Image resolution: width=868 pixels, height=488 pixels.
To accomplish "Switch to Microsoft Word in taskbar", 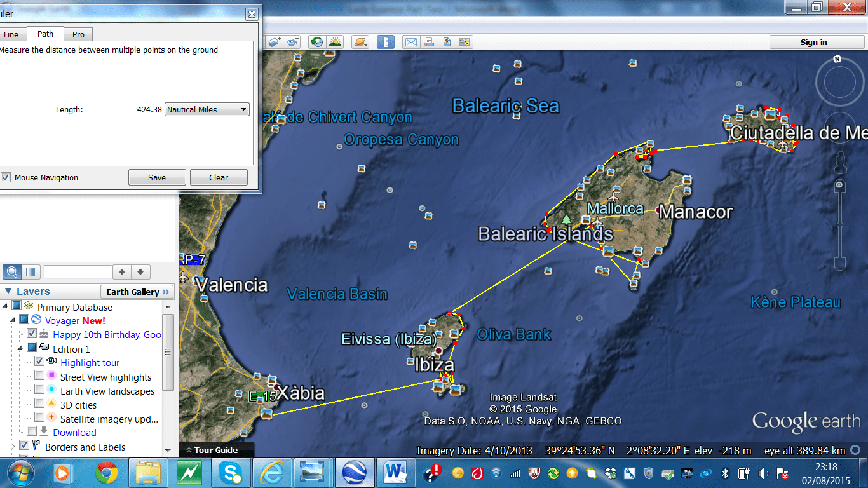I will pos(395,473).
